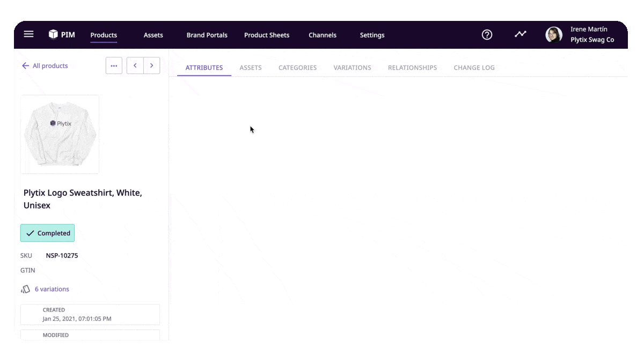This screenshot has width=644, height=362.
Task: Open Settings in the top navigation
Action: [x=372, y=35]
